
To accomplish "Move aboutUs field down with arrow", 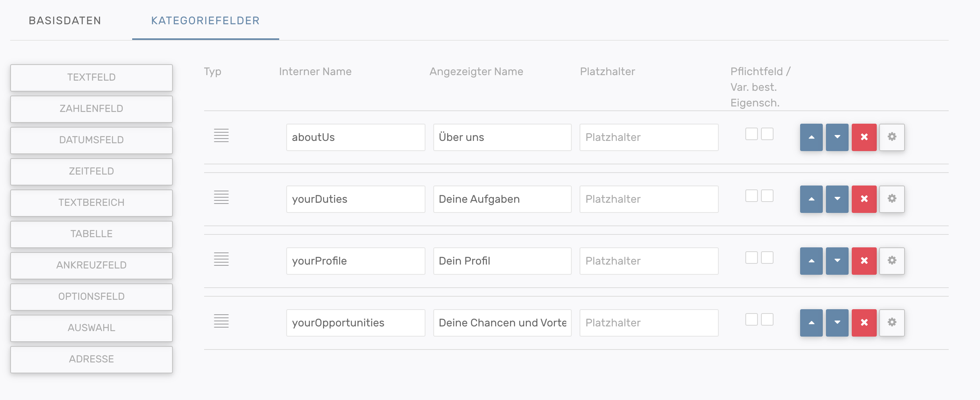I will click(x=837, y=137).
